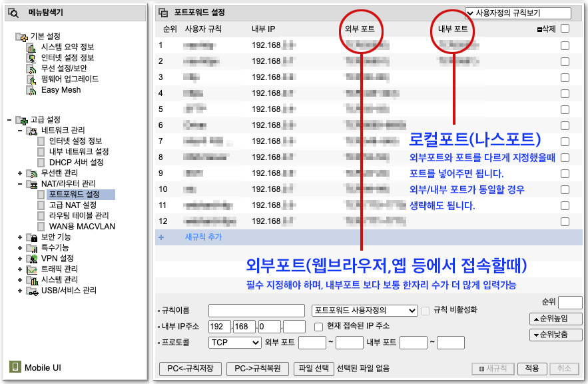The width and height of the screenshot is (588, 384).
Task: Check the delete box for rule 7
Action: [565, 142]
